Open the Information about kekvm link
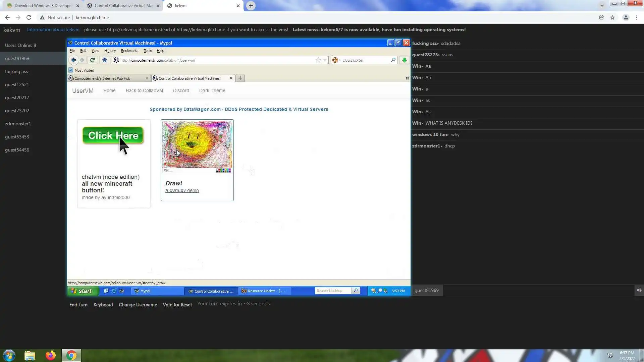Viewport: 644px width, 362px height. point(53,29)
